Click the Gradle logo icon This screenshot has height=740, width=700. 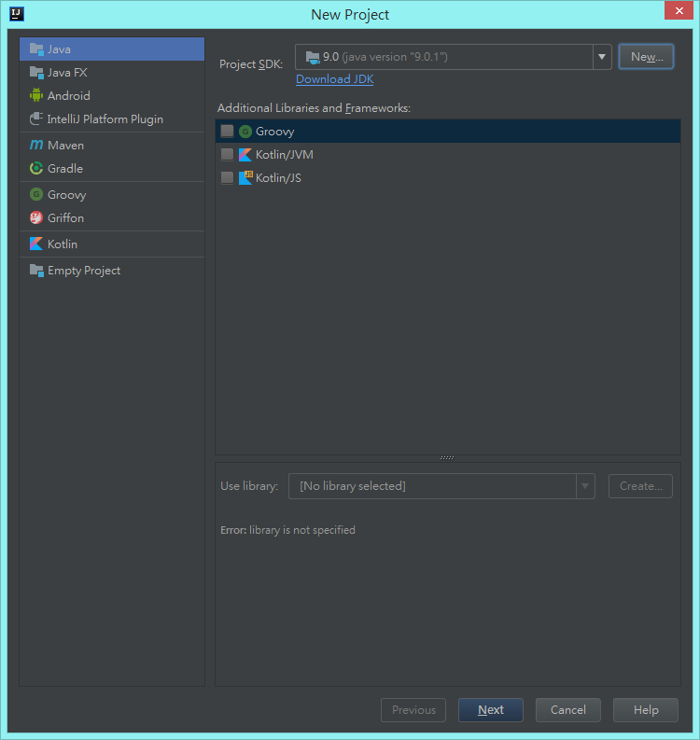tap(36, 168)
